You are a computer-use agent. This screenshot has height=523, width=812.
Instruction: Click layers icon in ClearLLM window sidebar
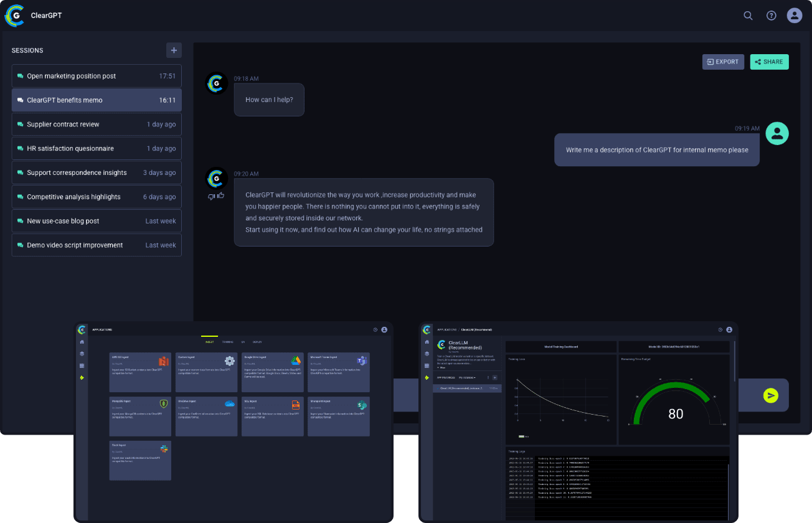pos(427,354)
